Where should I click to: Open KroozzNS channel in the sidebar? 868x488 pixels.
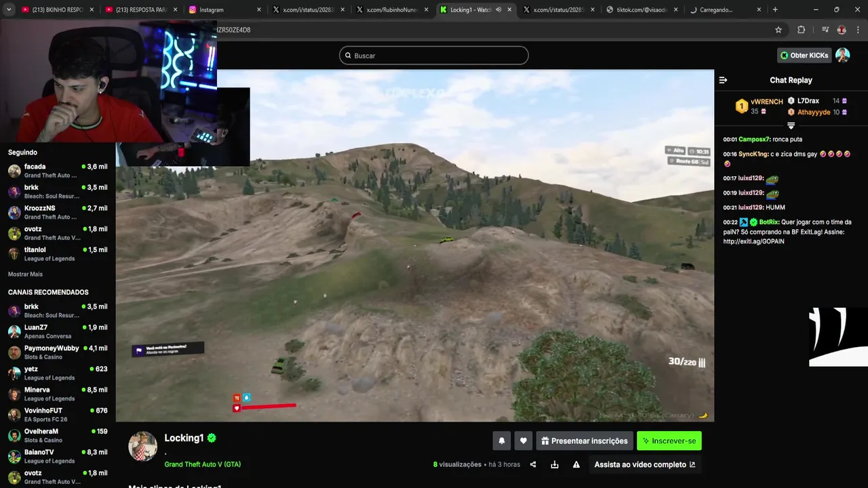tap(58, 212)
